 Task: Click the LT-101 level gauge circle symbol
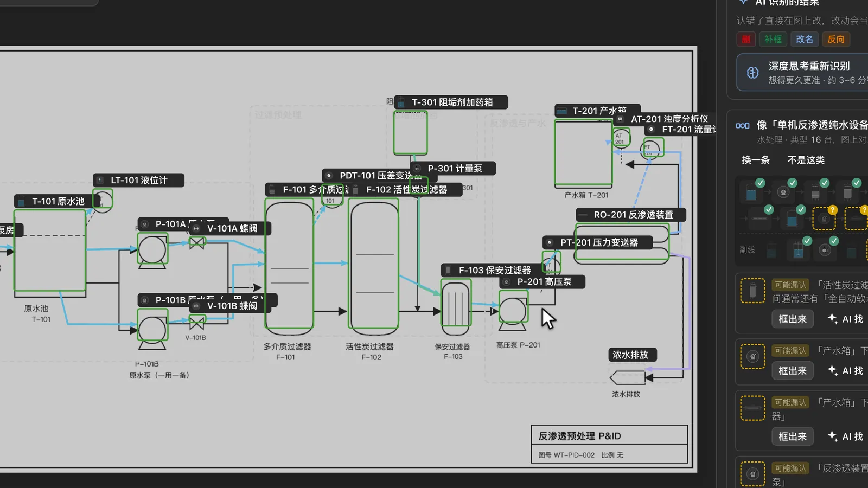pos(103,200)
